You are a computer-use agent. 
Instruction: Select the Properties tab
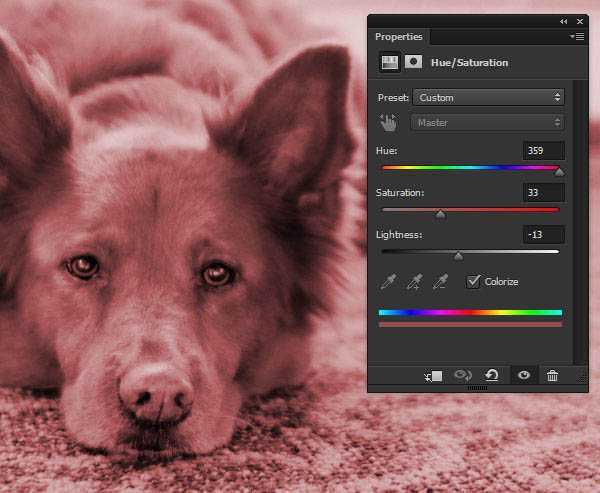point(399,37)
